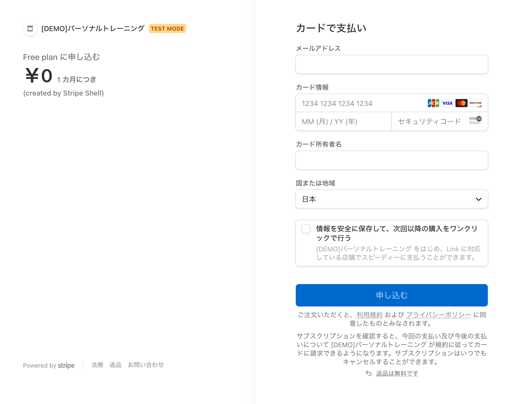Click the 申し込む submit button

pos(391,295)
